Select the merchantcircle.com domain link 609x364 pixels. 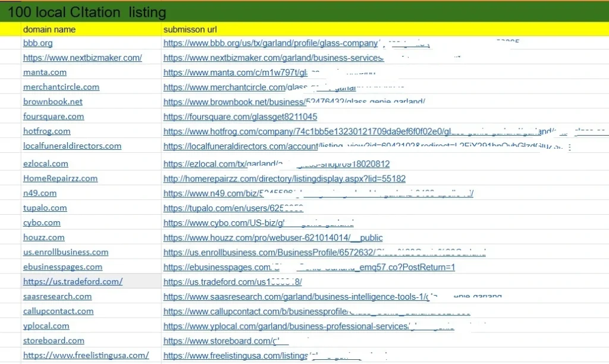tap(61, 87)
